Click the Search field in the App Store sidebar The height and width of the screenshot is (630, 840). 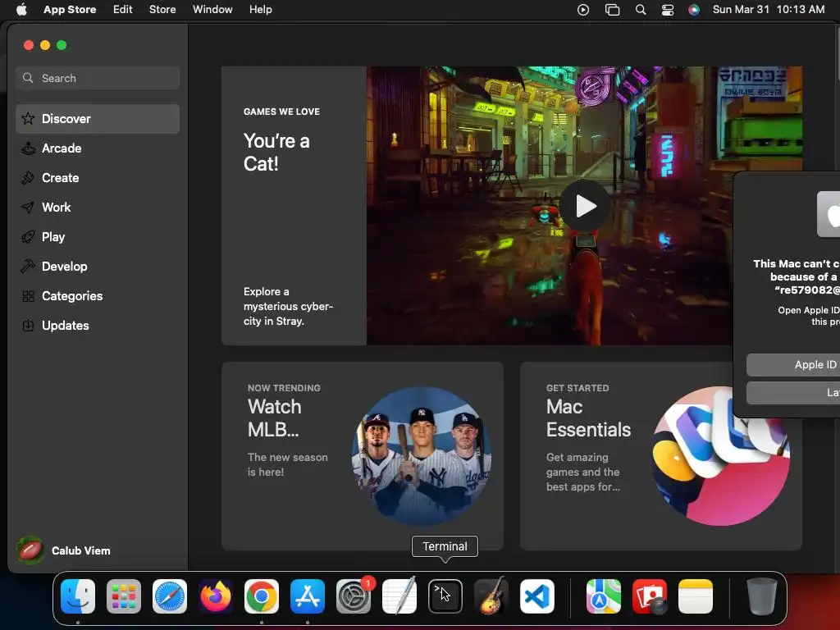[98, 78]
